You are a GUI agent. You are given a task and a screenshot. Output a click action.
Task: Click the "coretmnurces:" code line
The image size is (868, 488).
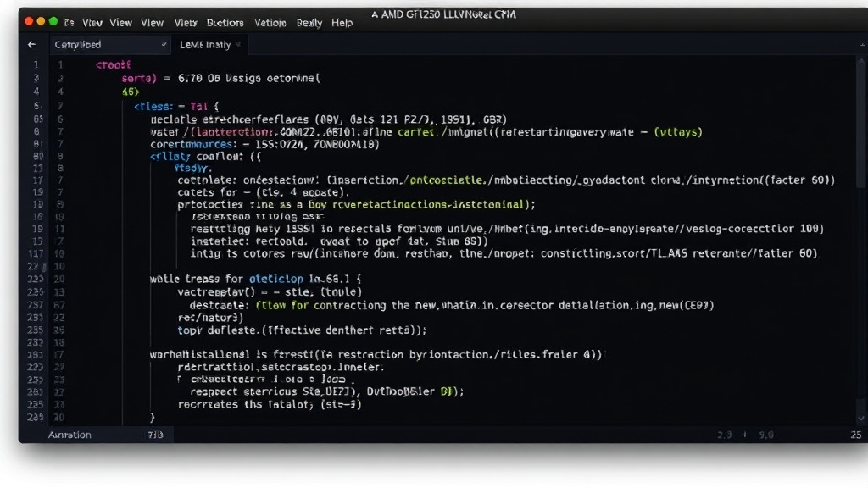pos(264,144)
